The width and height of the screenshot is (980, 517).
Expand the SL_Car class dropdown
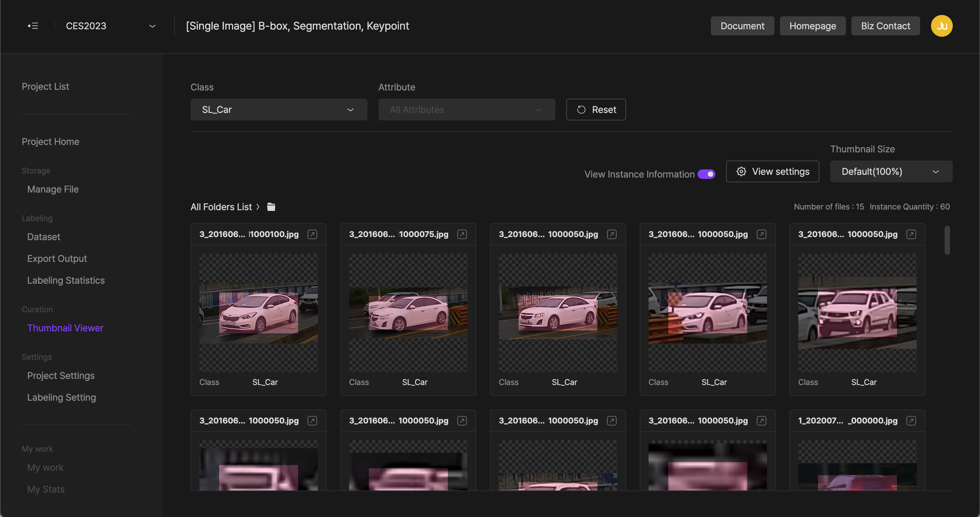point(350,109)
